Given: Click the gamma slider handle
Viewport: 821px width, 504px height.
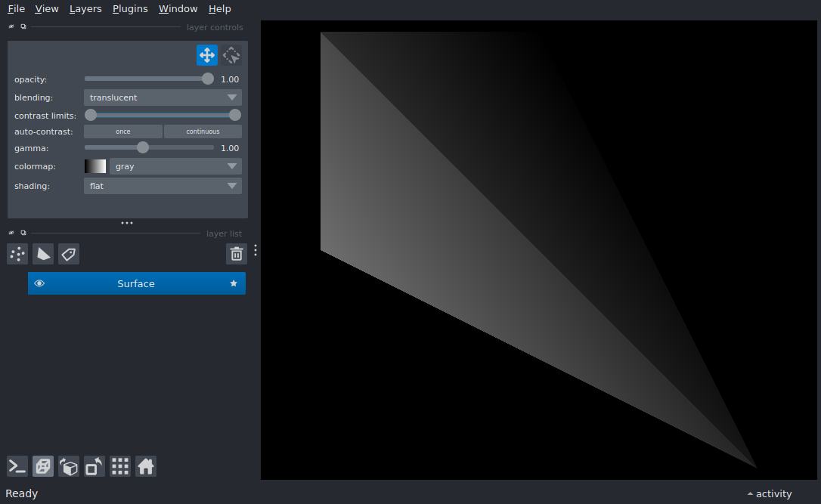Looking at the screenshot, I should coord(142,147).
